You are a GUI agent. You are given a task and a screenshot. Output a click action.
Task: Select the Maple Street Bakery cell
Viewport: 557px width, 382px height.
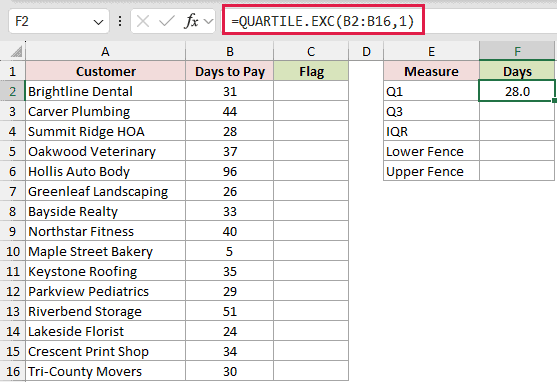(106, 251)
